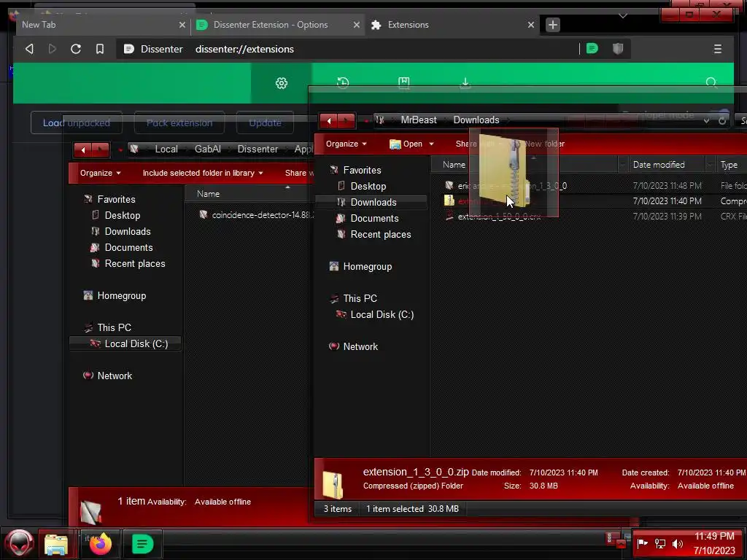
Task: Click Open in Downloads window toolbar
Action: pos(406,144)
